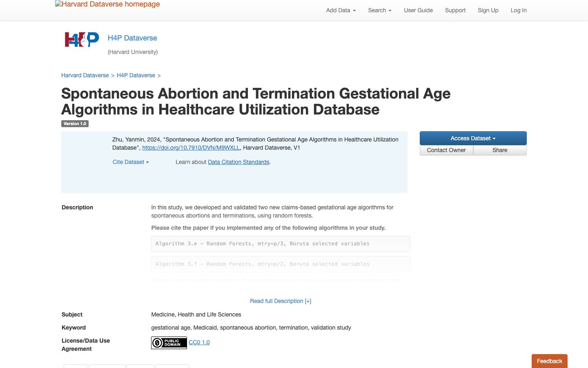
Task: Go to Harvard Dataverse breadcrumb link
Action: [x=85, y=75]
